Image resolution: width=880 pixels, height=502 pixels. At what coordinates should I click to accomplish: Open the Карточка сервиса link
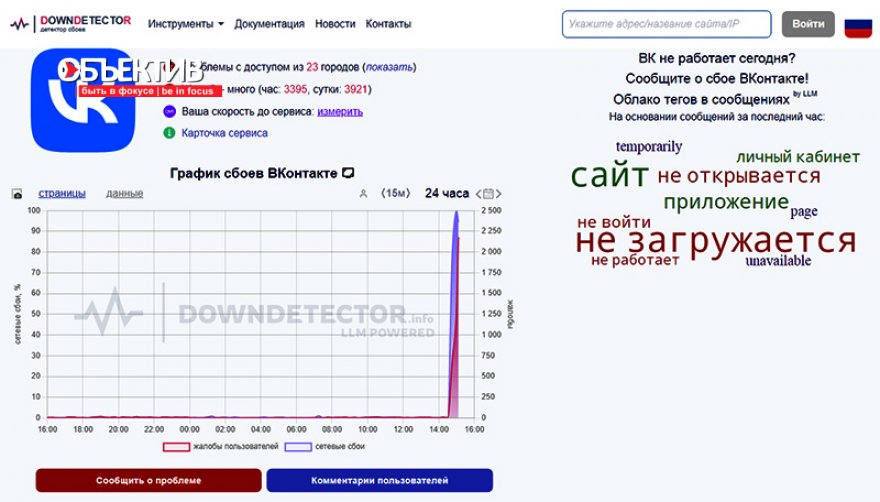(224, 133)
